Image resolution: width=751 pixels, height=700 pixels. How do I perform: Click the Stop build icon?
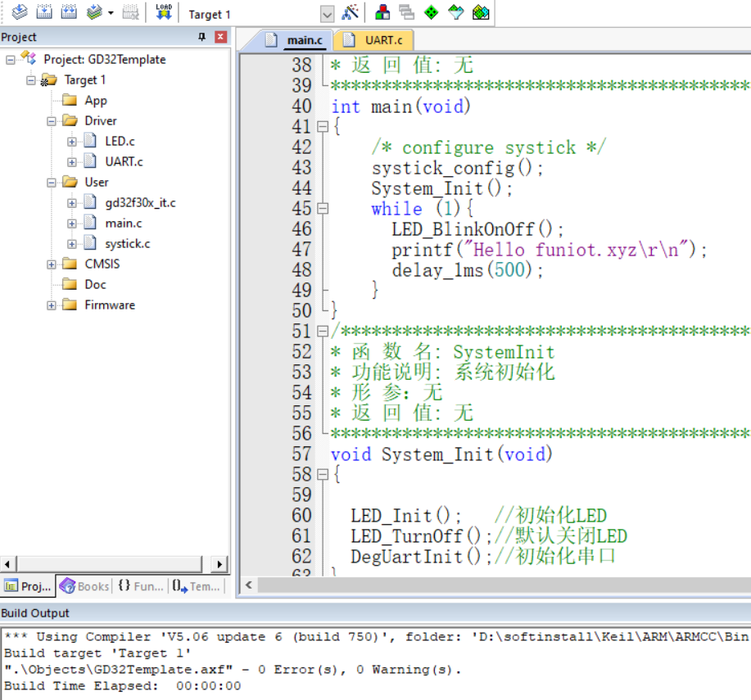(130, 11)
